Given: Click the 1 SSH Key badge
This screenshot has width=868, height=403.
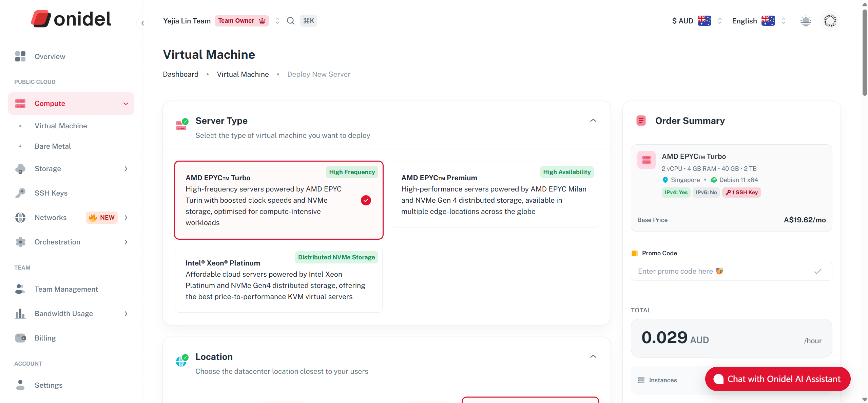Looking at the screenshot, I should coord(741,193).
